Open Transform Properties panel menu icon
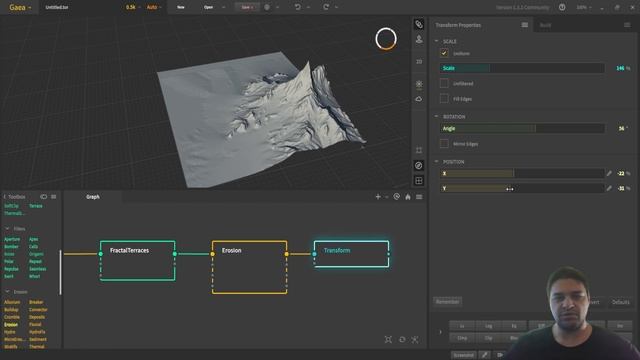The width and height of the screenshot is (640, 360). (x=525, y=25)
